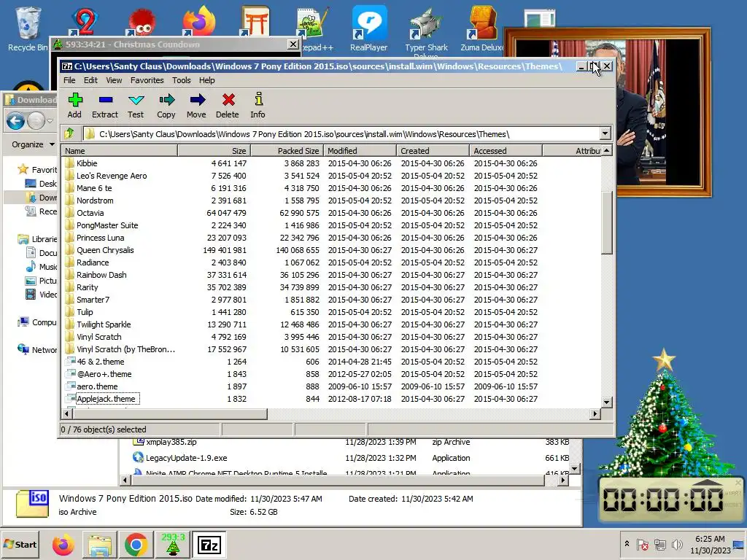This screenshot has height=560, width=747.
Task: Select the Queen Chrysalis folder
Action: [105, 250]
